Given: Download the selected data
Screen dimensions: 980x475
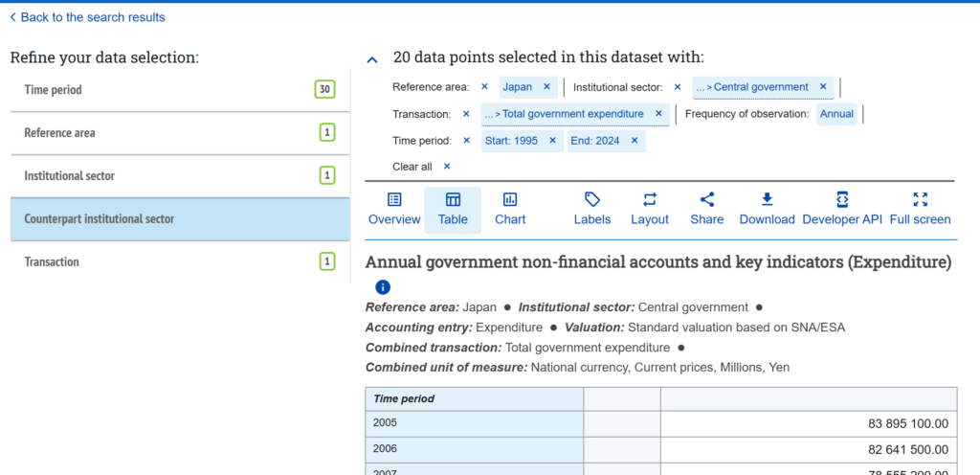Looking at the screenshot, I should coord(767,209).
